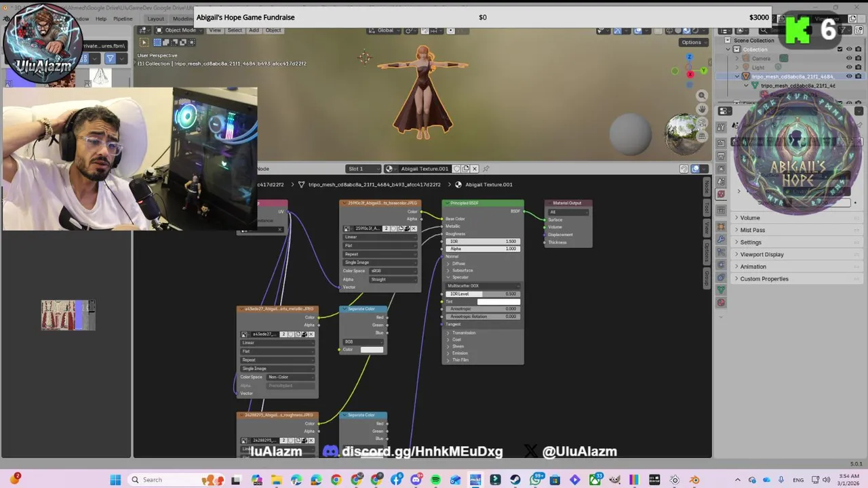This screenshot has width=868, height=488.
Task: Switch to the Layout workspace tab
Action: tap(155, 18)
